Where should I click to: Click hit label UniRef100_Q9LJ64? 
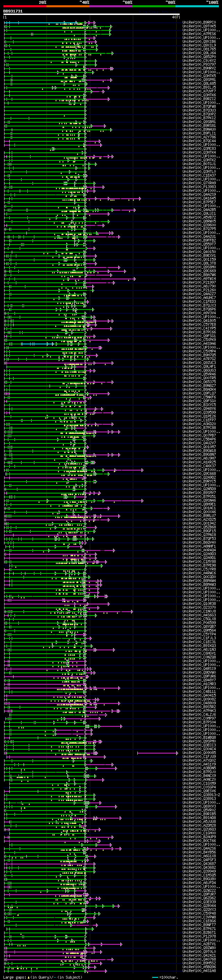[199, 53]
